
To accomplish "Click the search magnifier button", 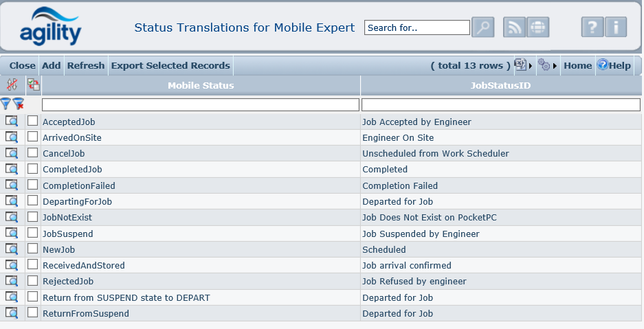I will pyautogui.click(x=484, y=27).
